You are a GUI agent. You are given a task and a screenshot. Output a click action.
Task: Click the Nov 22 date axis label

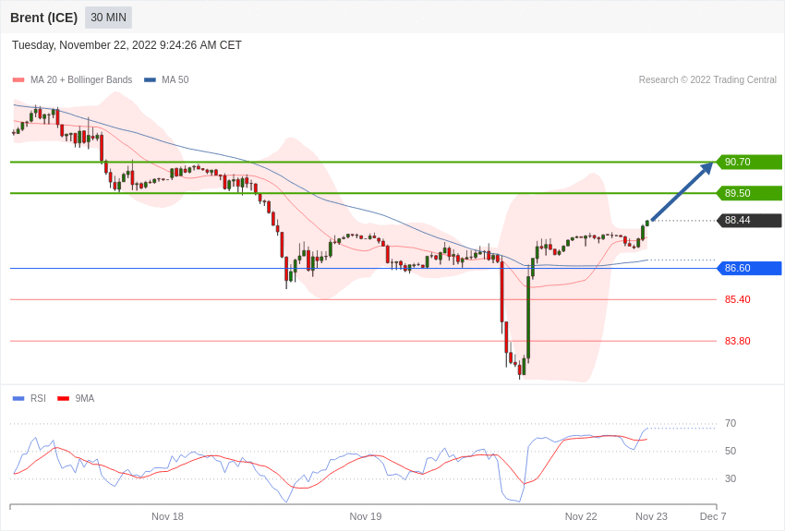pos(581,517)
